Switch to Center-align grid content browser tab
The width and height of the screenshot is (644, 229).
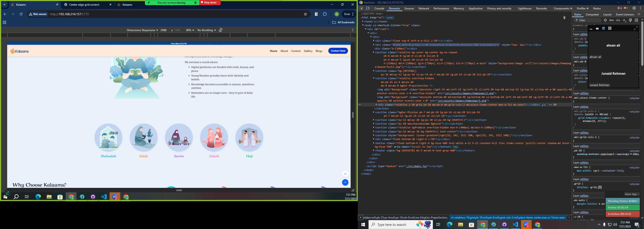tap(87, 4)
